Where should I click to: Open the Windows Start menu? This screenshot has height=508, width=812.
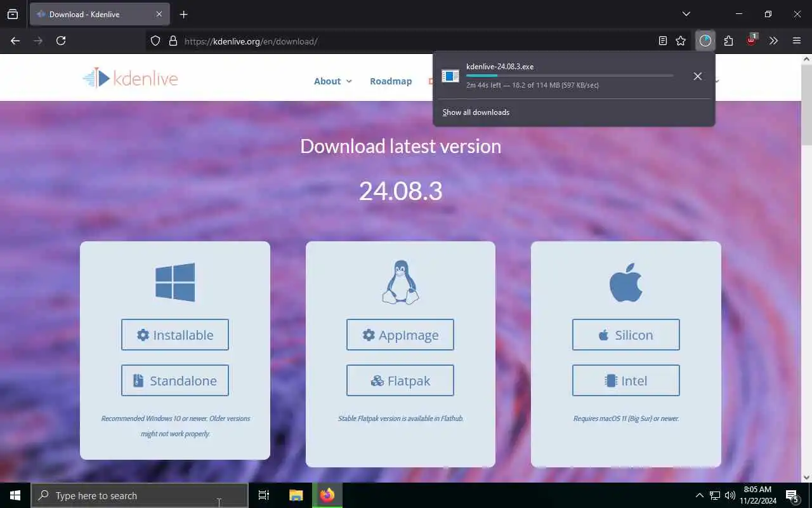point(15,495)
